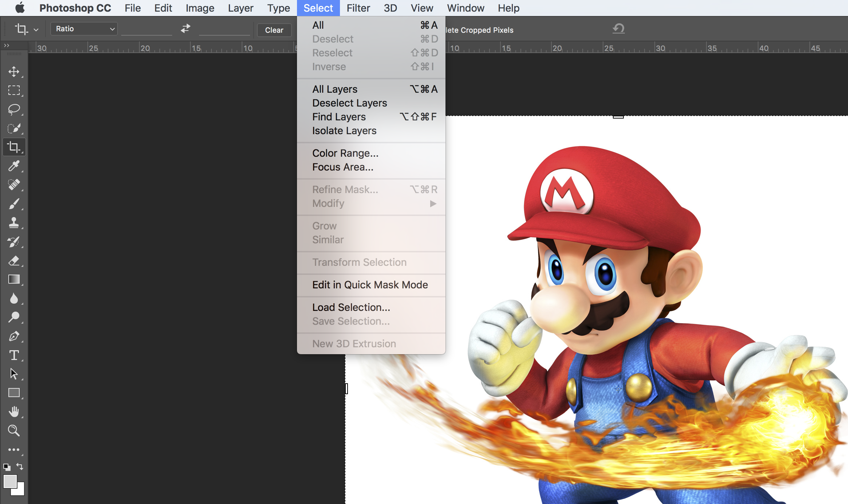This screenshot has width=848, height=504.
Task: Open the Ratio preset dropdown
Action: (x=84, y=29)
